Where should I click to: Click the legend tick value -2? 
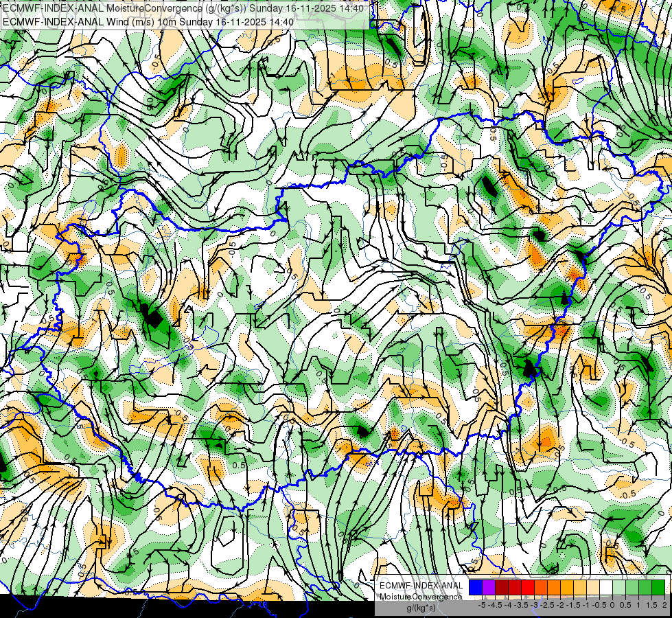pyautogui.click(x=561, y=605)
